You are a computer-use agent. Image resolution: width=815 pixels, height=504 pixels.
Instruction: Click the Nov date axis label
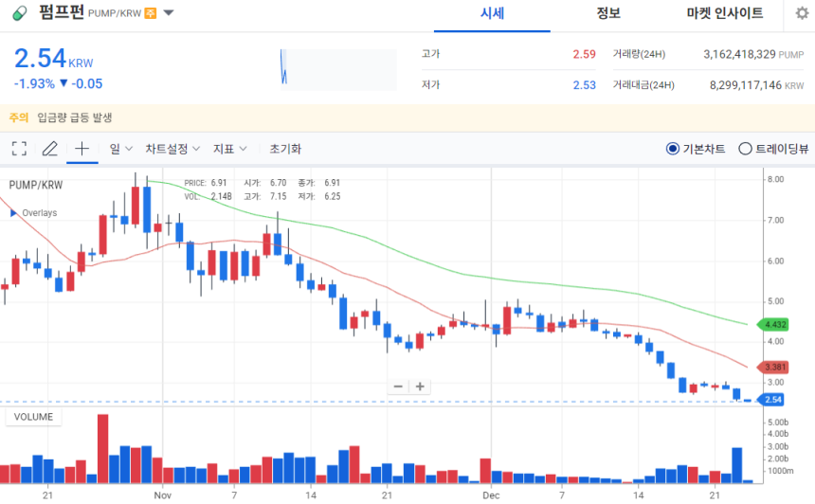(163, 495)
